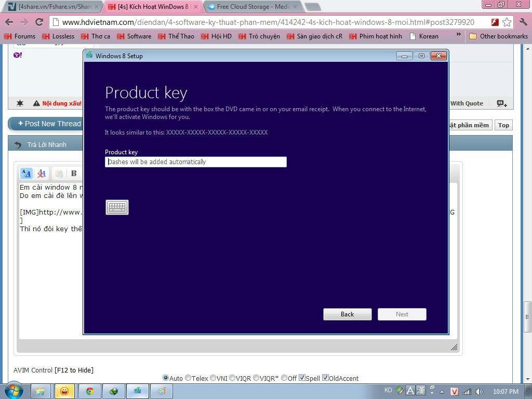The width and height of the screenshot is (532, 399).
Task: Switch to the Free Cloud Storage tab
Action: point(253,6)
